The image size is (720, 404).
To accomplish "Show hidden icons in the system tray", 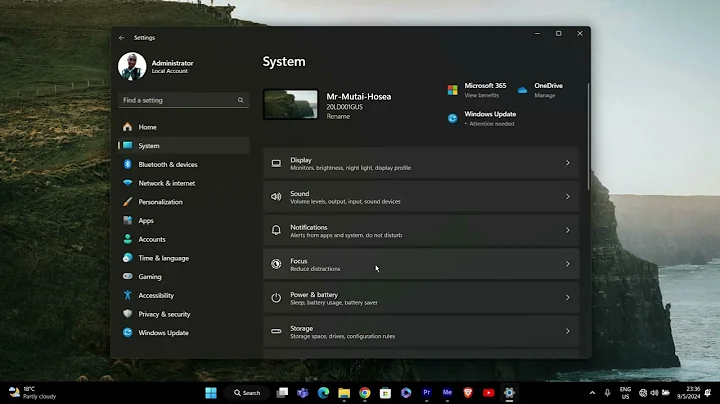I will (592, 393).
